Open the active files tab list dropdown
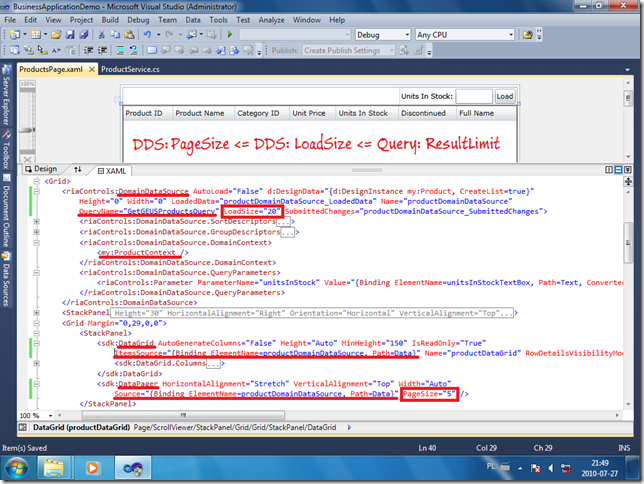The width and height of the screenshot is (644, 484). pyautogui.click(x=627, y=70)
